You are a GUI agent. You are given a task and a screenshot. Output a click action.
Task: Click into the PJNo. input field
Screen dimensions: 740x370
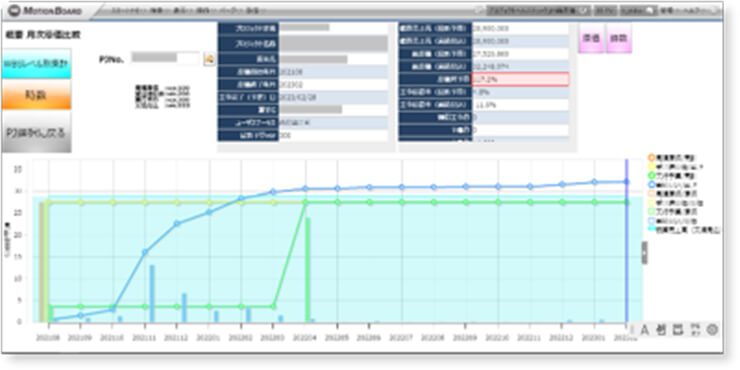pos(165,58)
